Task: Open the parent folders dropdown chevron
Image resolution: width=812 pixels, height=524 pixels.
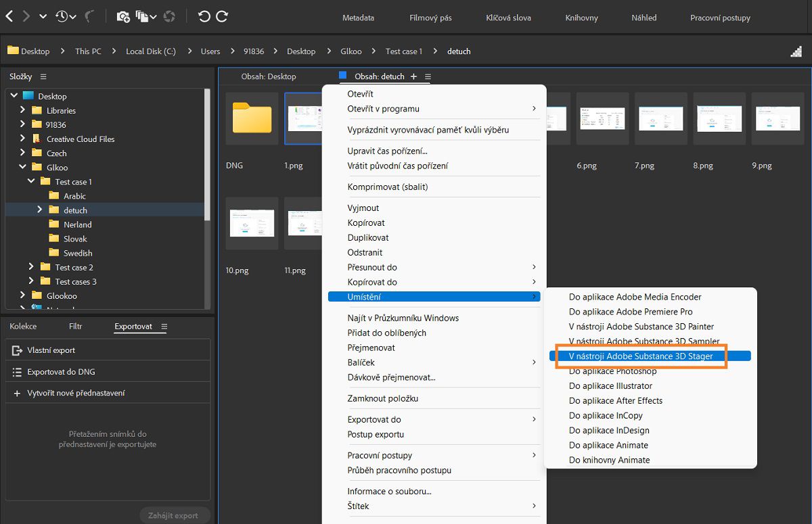Action: click(43, 17)
